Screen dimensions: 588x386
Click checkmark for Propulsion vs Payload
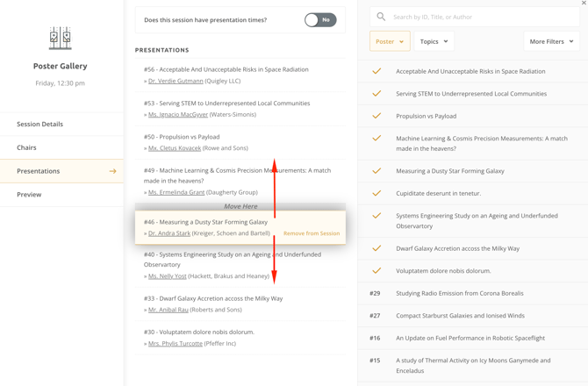click(376, 116)
